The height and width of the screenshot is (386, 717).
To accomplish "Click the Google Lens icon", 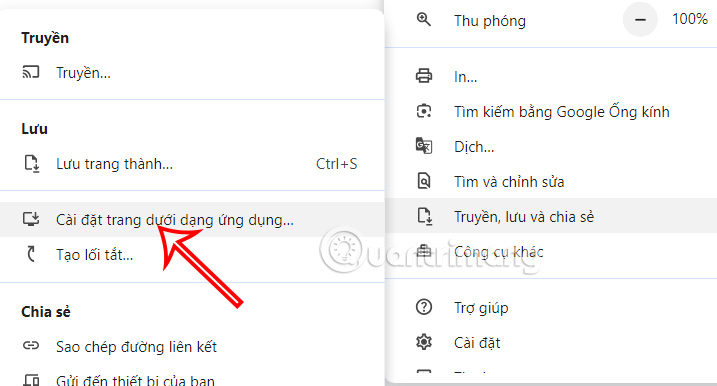I will (424, 111).
